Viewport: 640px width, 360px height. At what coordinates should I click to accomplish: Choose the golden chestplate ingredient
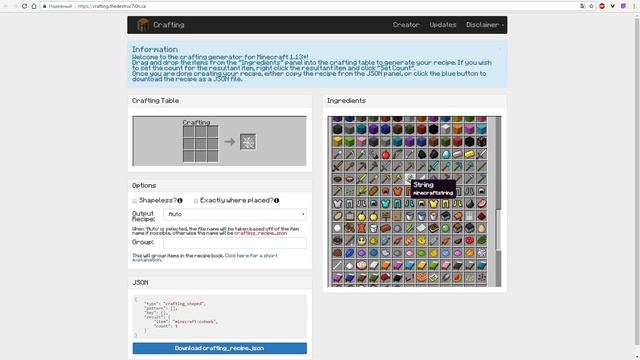tap(433, 203)
